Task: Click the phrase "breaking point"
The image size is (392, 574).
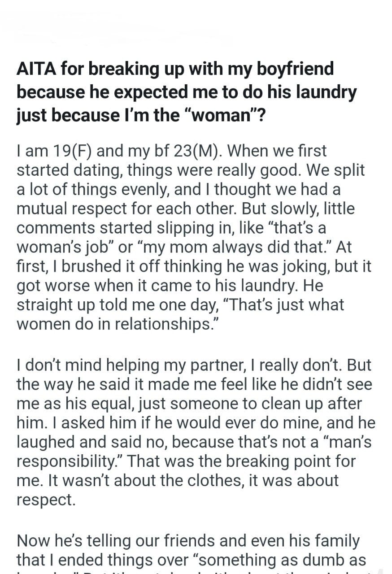Action: click(x=272, y=461)
